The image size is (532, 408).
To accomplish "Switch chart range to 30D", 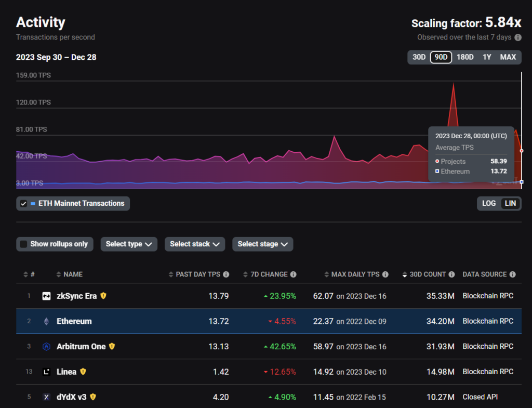I will pos(419,57).
